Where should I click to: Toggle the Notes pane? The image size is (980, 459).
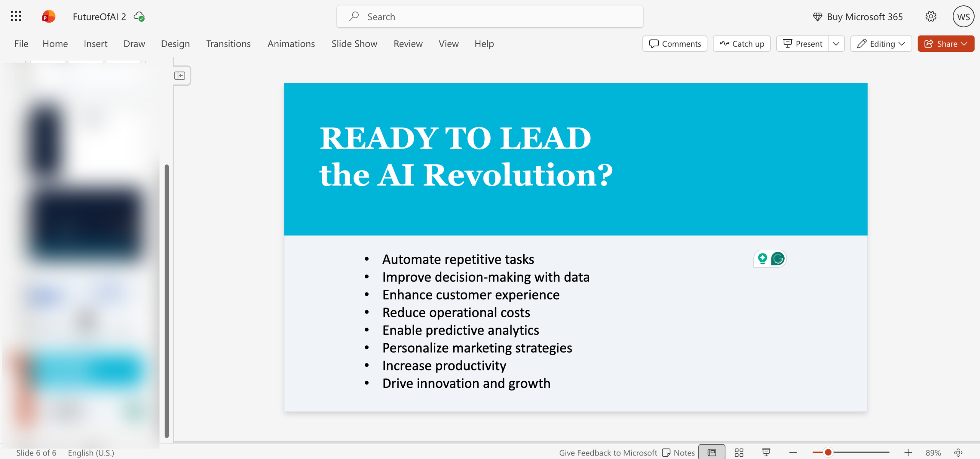pyautogui.click(x=678, y=452)
